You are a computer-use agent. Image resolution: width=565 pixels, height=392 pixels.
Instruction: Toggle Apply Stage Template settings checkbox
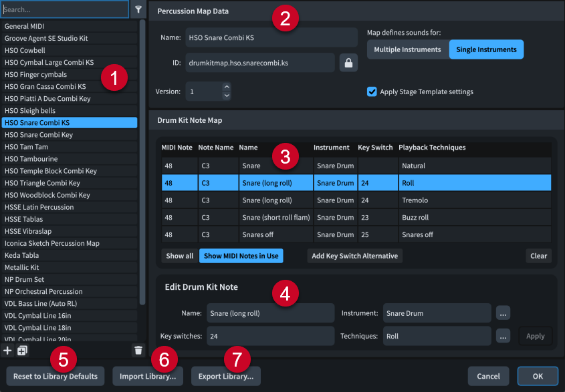[372, 91]
